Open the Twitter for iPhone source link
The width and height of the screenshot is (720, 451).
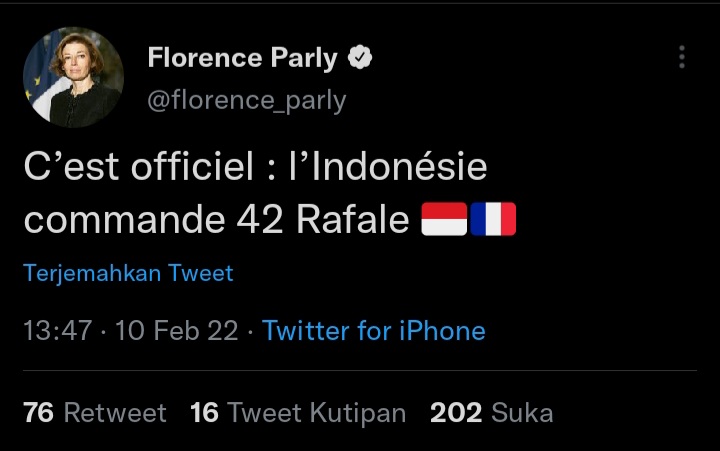click(373, 331)
